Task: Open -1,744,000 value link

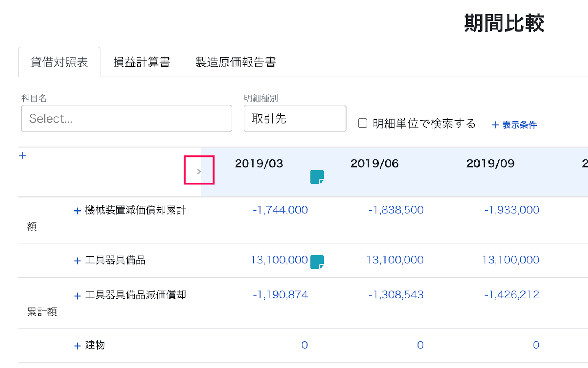Action: (280, 210)
